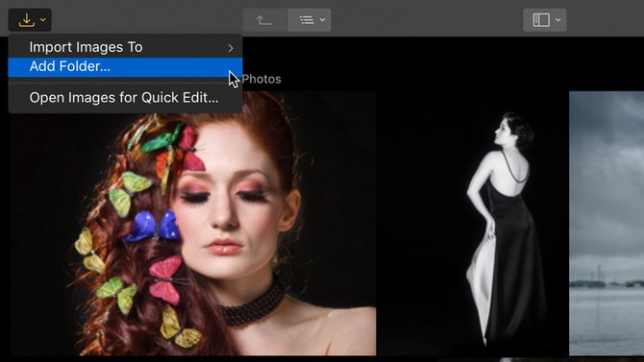
Task: Open the list view dropdown chevron
Action: tap(323, 20)
